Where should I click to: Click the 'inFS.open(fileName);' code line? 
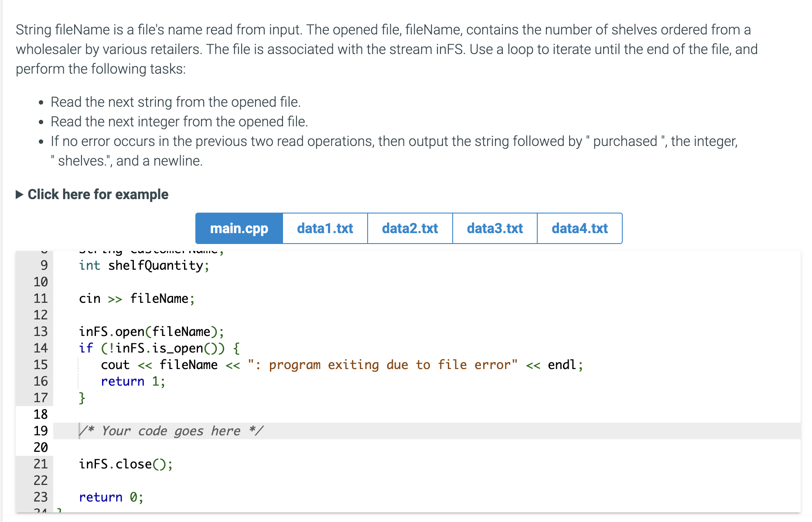pyautogui.click(x=152, y=331)
